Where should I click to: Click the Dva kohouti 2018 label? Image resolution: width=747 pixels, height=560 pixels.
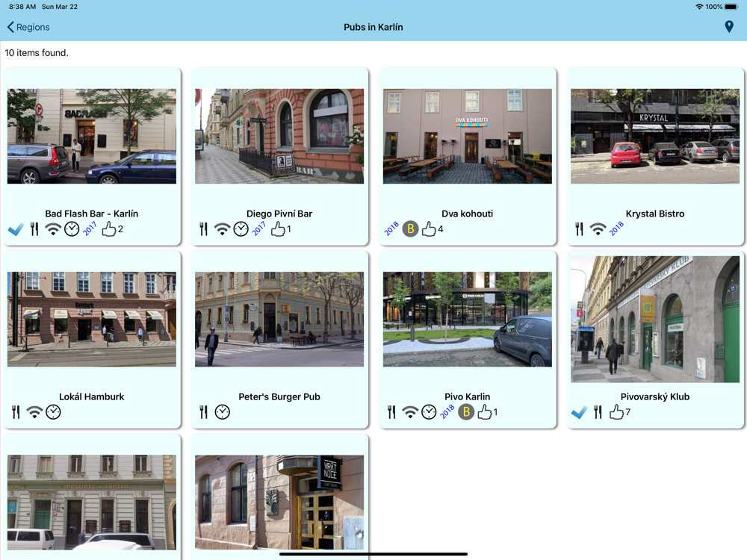[x=391, y=228]
